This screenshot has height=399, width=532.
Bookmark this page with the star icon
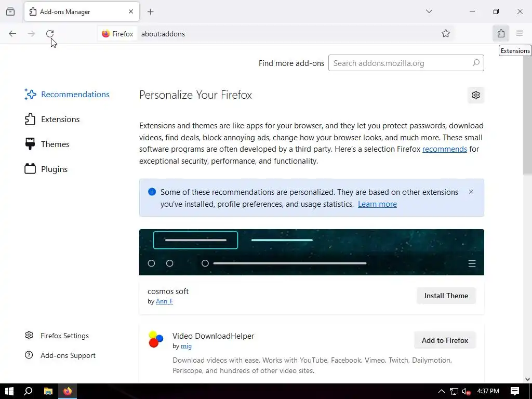coord(445,34)
